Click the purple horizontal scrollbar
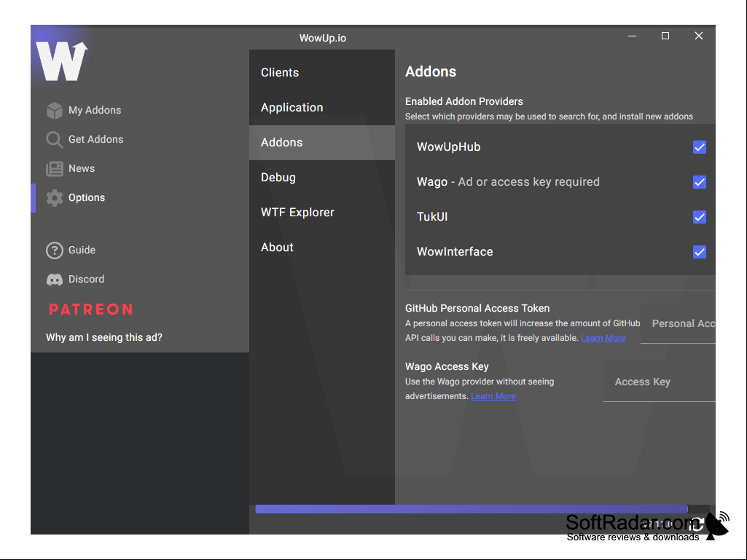The width and height of the screenshot is (747, 560). tap(472, 509)
